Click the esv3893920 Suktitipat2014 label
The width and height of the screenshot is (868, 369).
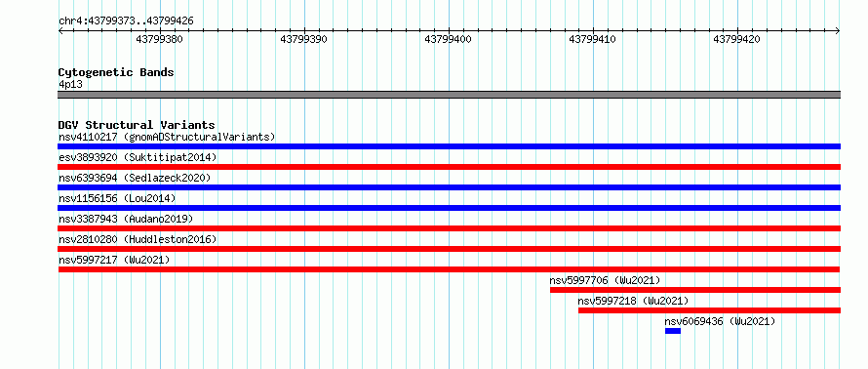click(138, 157)
